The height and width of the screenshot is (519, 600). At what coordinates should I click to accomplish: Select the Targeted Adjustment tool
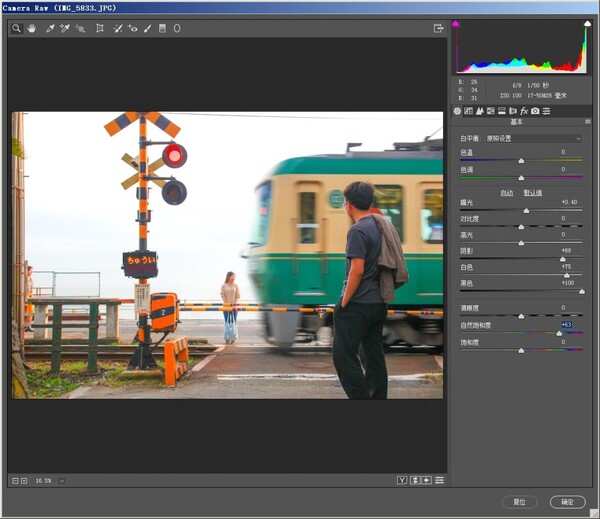pos(80,28)
